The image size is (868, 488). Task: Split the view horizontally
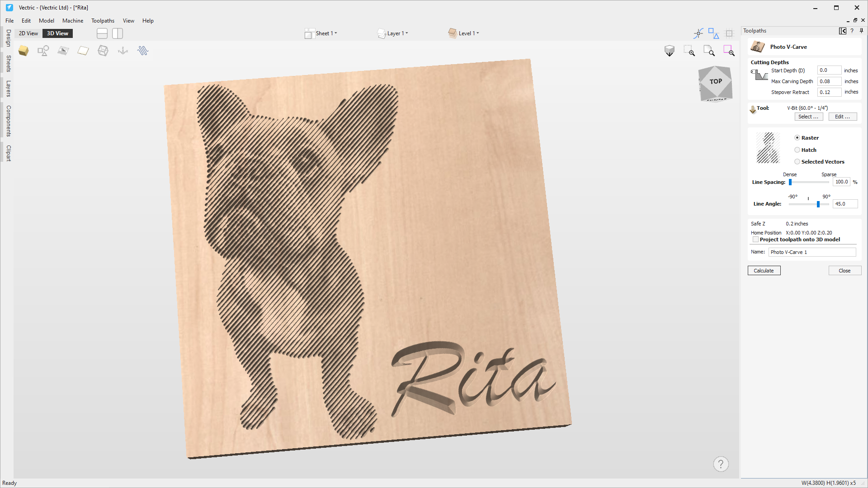102,33
